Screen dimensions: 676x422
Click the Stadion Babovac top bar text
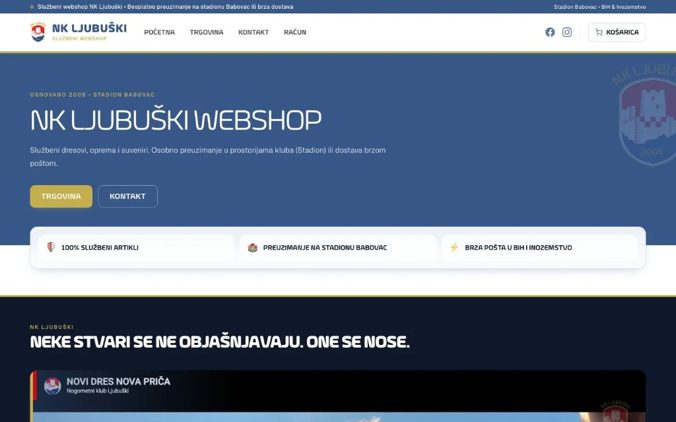coord(600,7)
